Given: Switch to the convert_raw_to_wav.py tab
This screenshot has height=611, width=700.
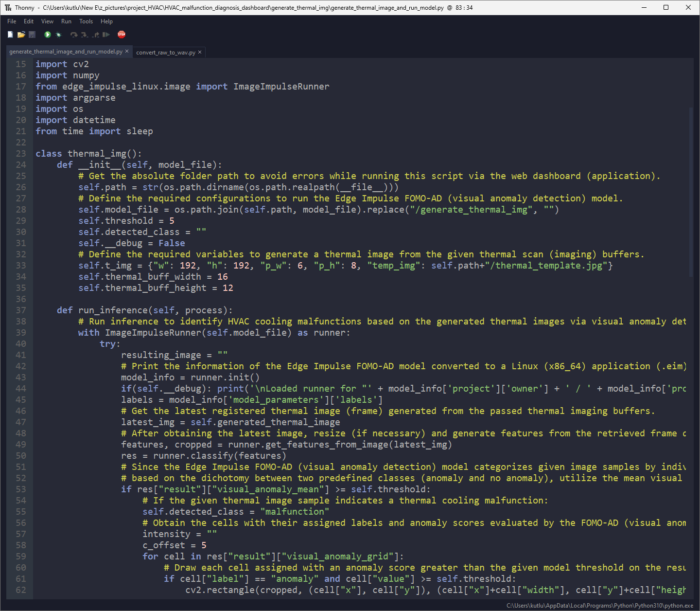Looking at the screenshot, I should pyautogui.click(x=165, y=53).
